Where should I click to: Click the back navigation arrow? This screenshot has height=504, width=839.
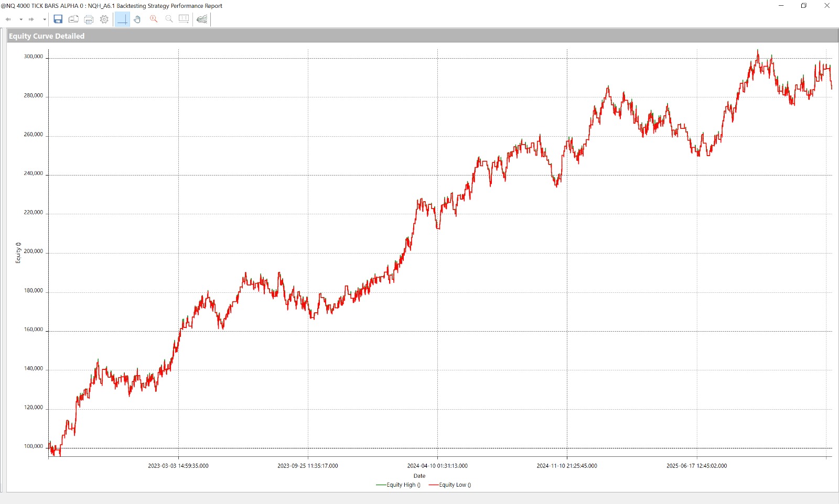tap(8, 19)
